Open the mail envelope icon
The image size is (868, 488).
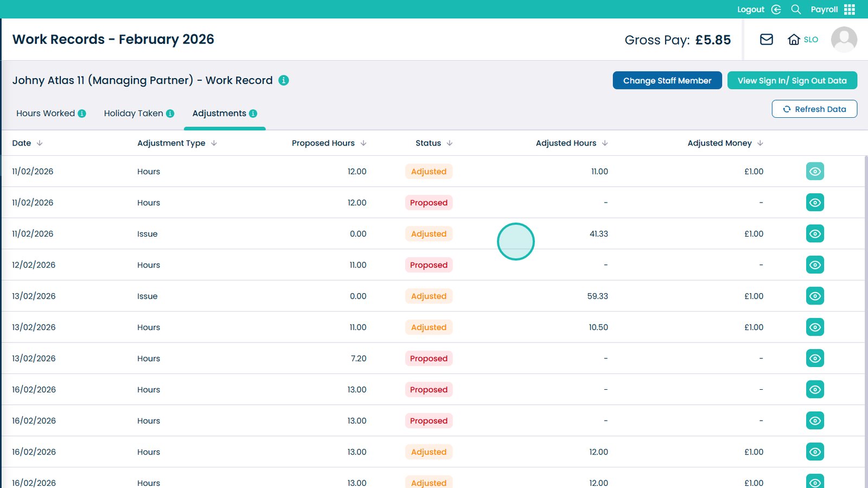click(766, 40)
